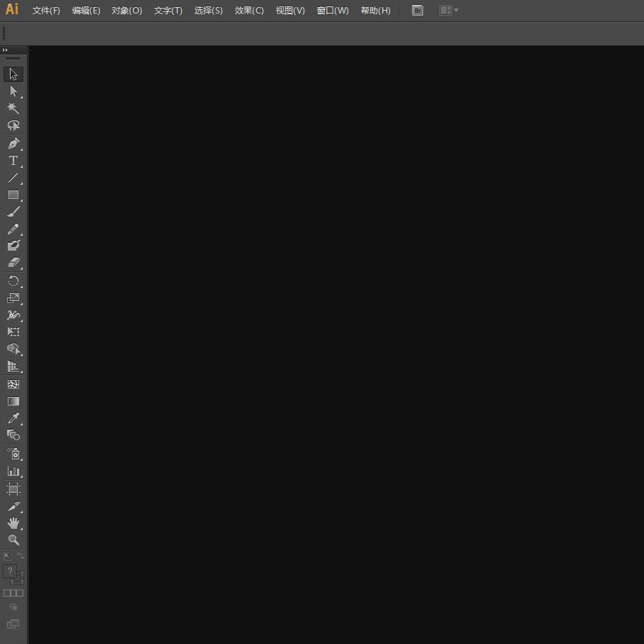
Task: Select the Width tool
Action: pos(13,315)
